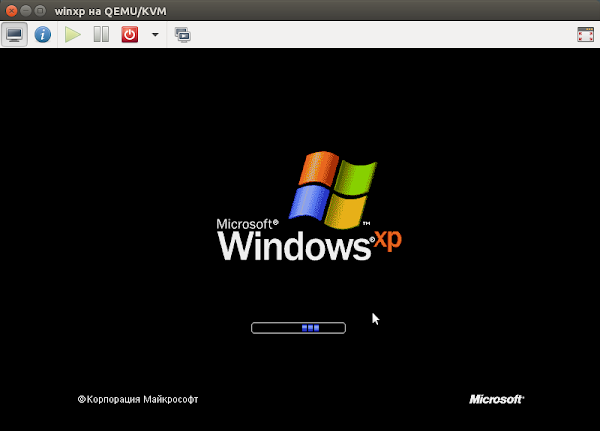Shut down the virtual machine
The height and width of the screenshot is (431, 600).
130,35
